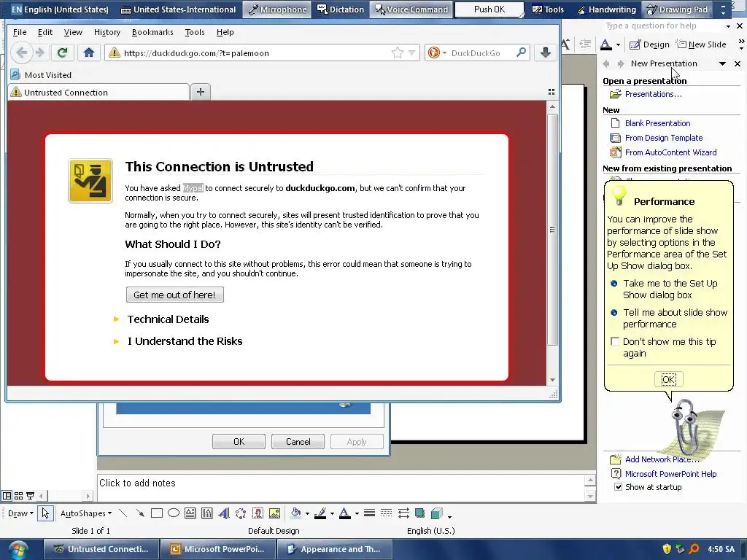The width and height of the screenshot is (747, 560).
Task: Insert a Text Box from Drawing toolbar
Action: pyautogui.click(x=190, y=513)
